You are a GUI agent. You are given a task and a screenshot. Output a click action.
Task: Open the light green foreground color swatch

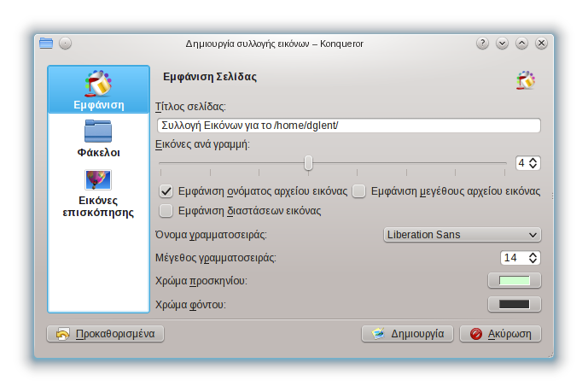[514, 281]
